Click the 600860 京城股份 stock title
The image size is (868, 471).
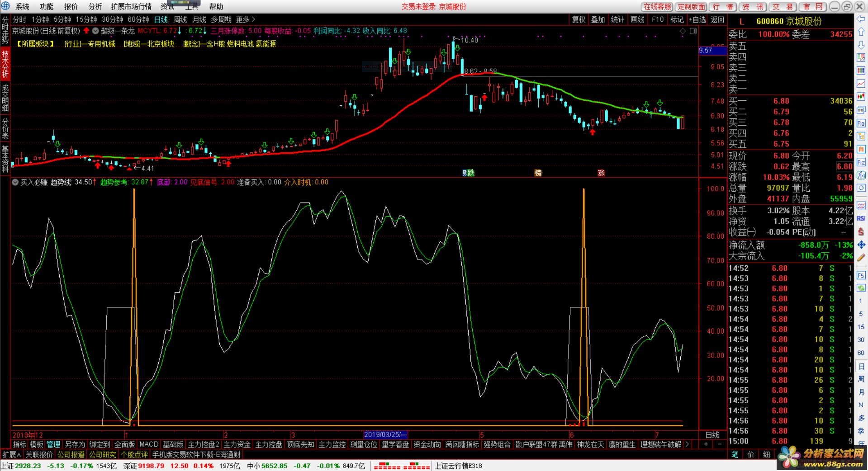pyautogui.click(x=789, y=21)
